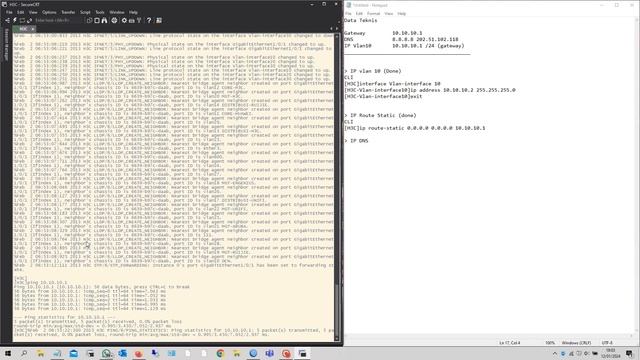Viewport: 640px width, 360px height.
Task: Click the last toolbar icon after Help
Action: pyautogui.click(x=159, y=20)
